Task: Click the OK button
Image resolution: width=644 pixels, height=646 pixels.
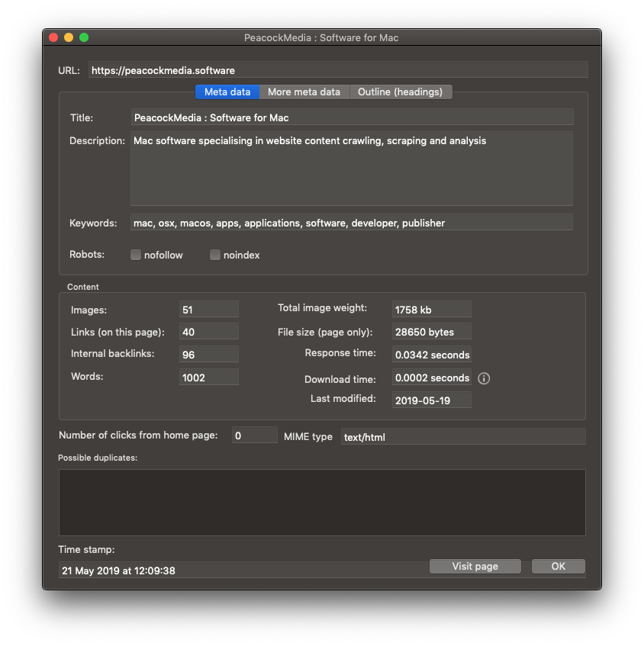Action: click(558, 566)
